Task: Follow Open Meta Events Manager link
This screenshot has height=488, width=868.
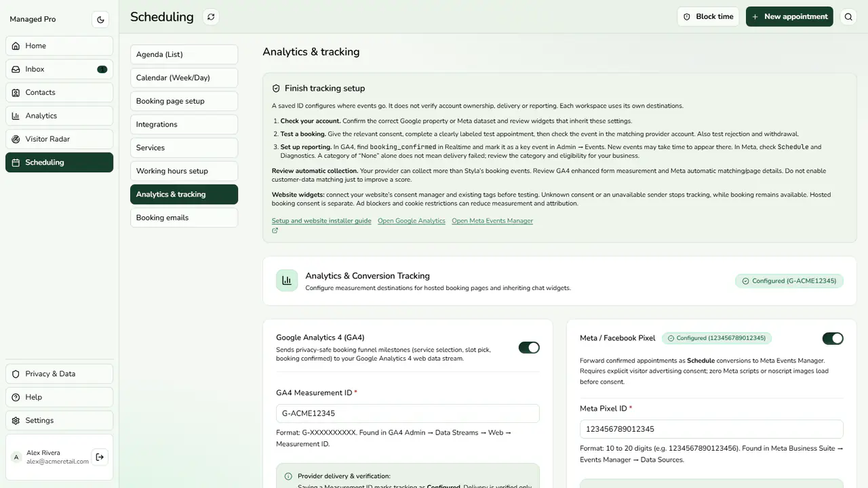Action: click(492, 221)
